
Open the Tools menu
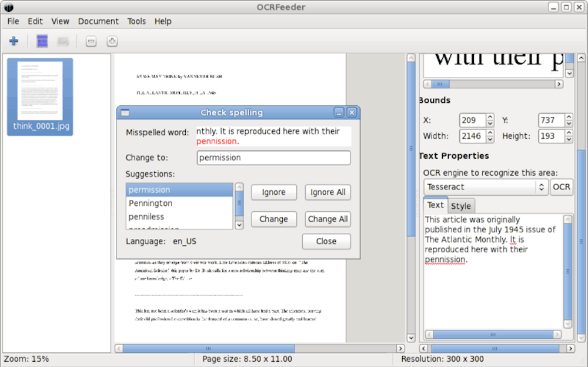[x=136, y=21]
